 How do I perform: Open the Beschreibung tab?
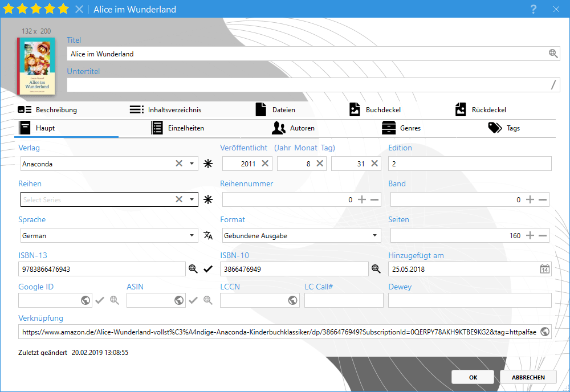(48, 110)
